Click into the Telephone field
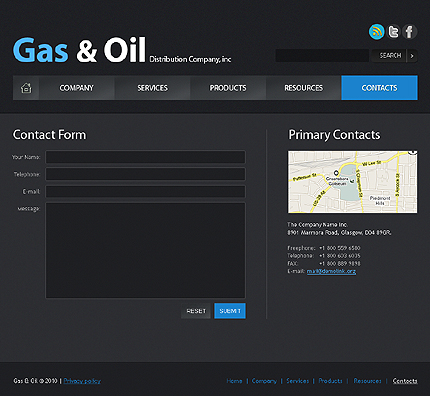This screenshot has height=396, width=430. coord(145,174)
